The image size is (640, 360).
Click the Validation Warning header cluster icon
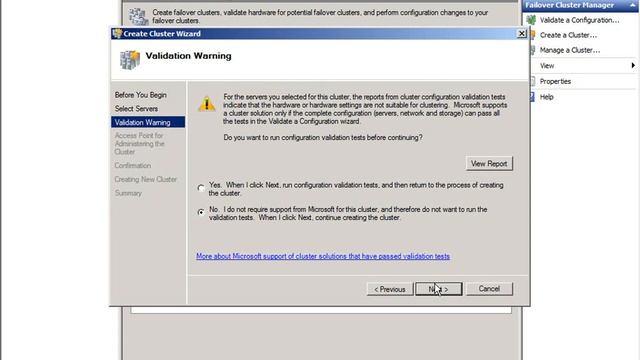pyautogui.click(x=130, y=60)
